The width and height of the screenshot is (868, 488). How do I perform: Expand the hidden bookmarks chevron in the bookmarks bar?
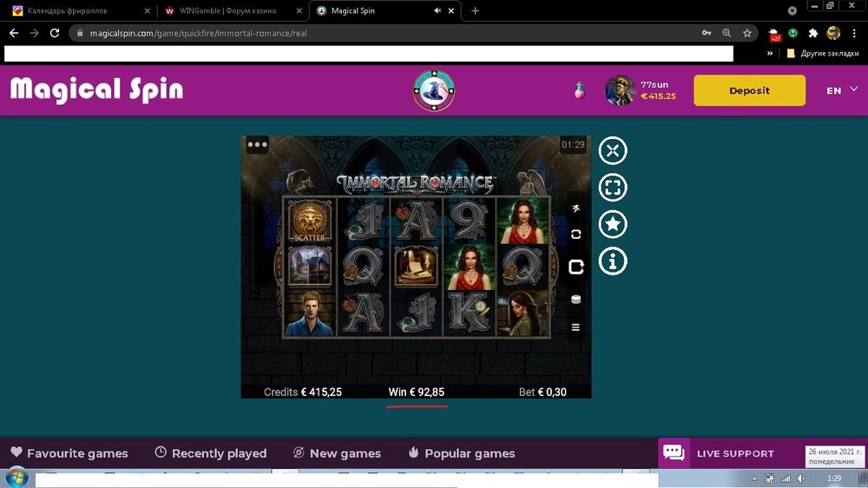[x=770, y=54]
